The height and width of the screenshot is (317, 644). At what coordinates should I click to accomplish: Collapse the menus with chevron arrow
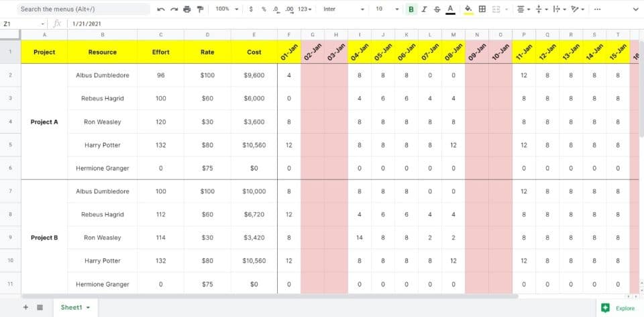[x=636, y=9]
